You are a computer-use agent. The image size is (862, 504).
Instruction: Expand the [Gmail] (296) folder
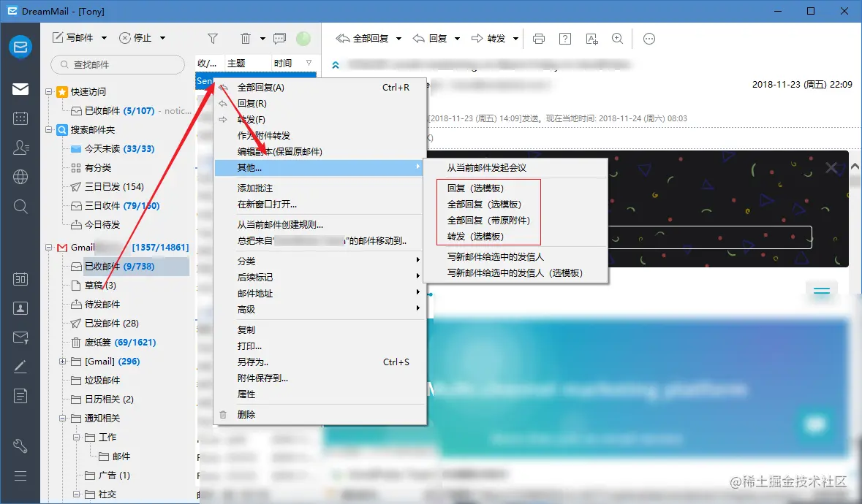click(62, 362)
